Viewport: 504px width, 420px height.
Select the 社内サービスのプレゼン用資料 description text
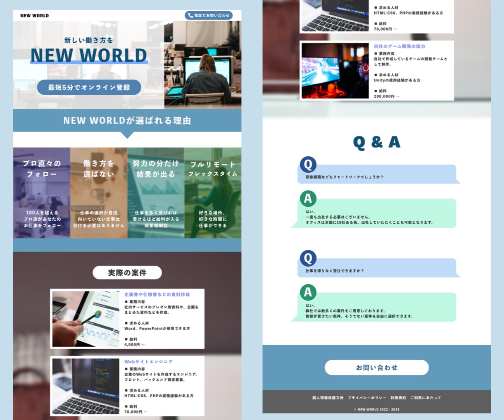pyautogui.click(x=162, y=310)
